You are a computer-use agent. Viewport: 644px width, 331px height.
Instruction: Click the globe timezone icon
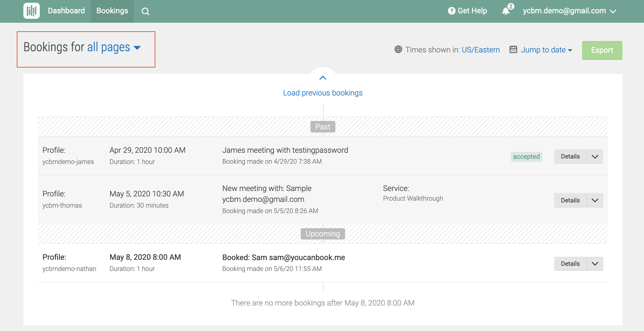tap(398, 49)
